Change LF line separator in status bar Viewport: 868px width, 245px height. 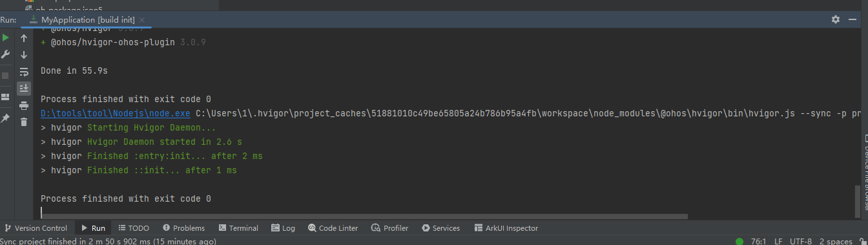pos(778,241)
